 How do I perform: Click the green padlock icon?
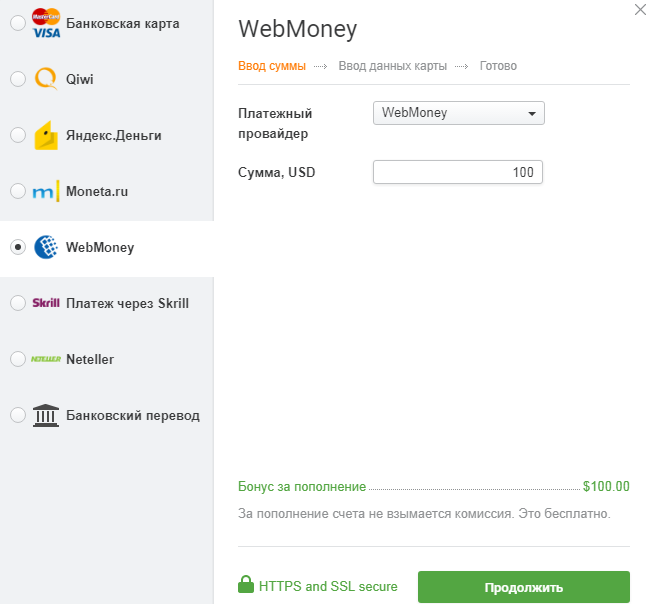(x=246, y=584)
